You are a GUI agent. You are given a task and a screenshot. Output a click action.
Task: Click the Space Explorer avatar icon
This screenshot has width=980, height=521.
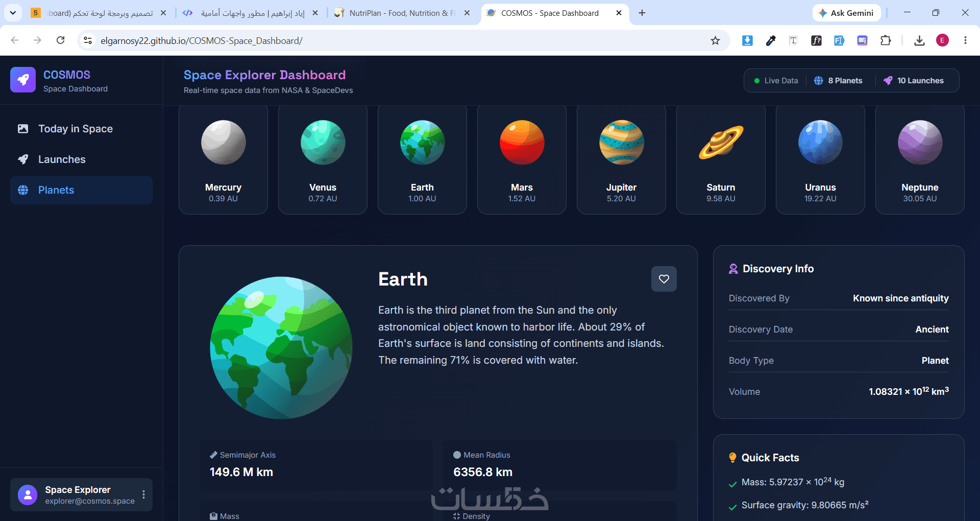point(28,494)
